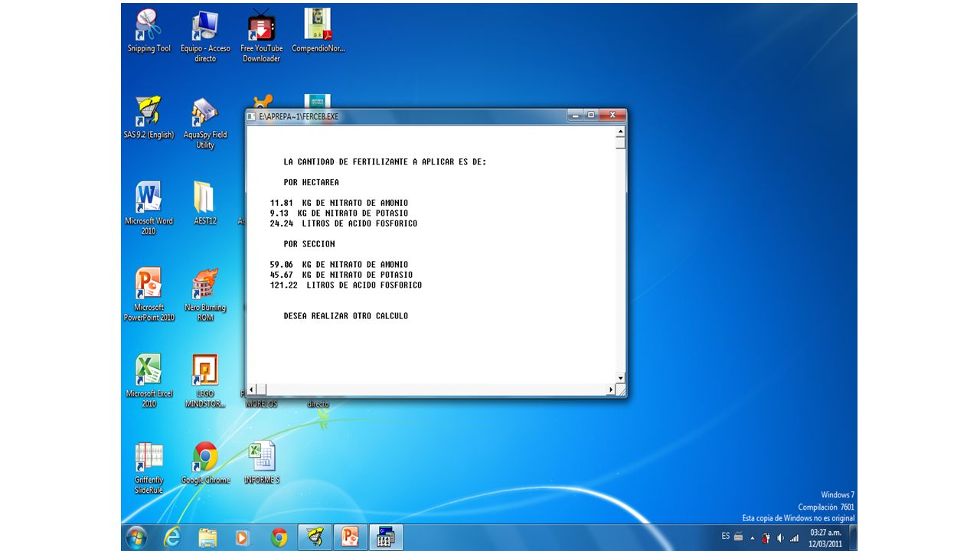Open the Snipping Tool desktop shortcut
980x551 pixels.
pos(149,31)
